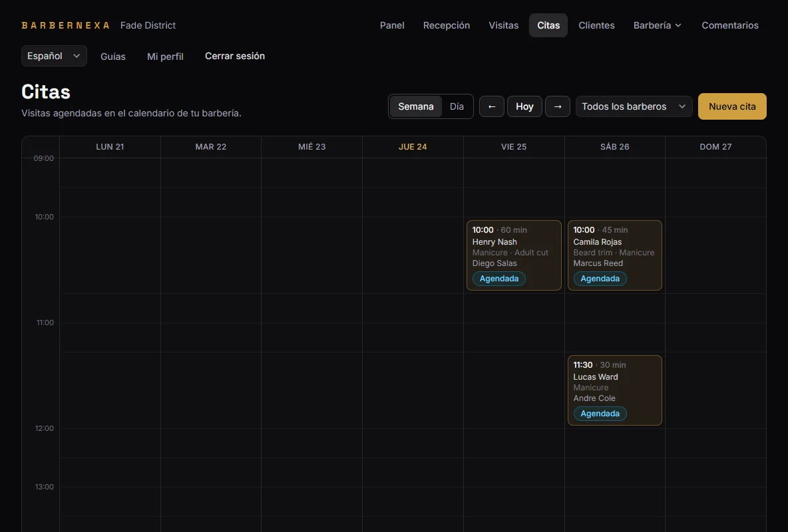Click the Agendada badge on Henry Nash's appointment
The height and width of the screenshot is (532, 788).
pos(499,279)
